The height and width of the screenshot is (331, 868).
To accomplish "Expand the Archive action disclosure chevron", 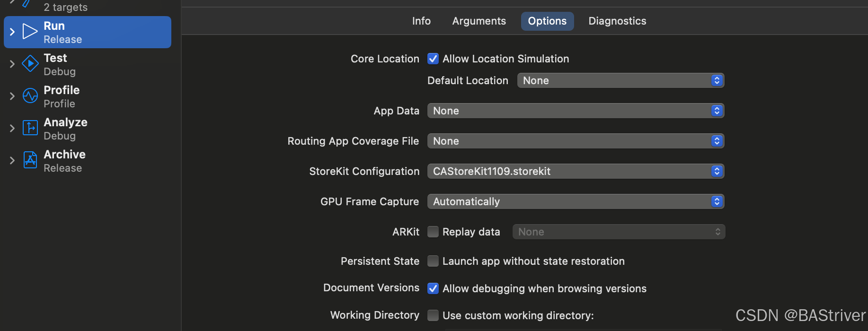I will 12,160.
